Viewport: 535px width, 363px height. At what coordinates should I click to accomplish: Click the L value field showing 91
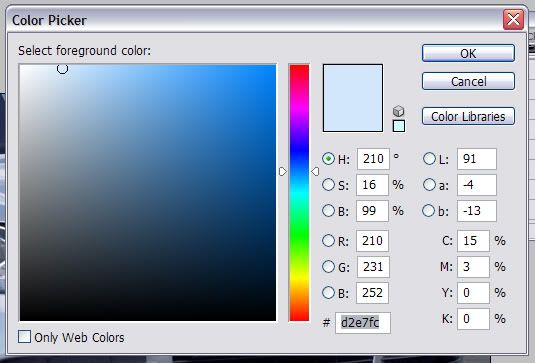pyautogui.click(x=477, y=159)
